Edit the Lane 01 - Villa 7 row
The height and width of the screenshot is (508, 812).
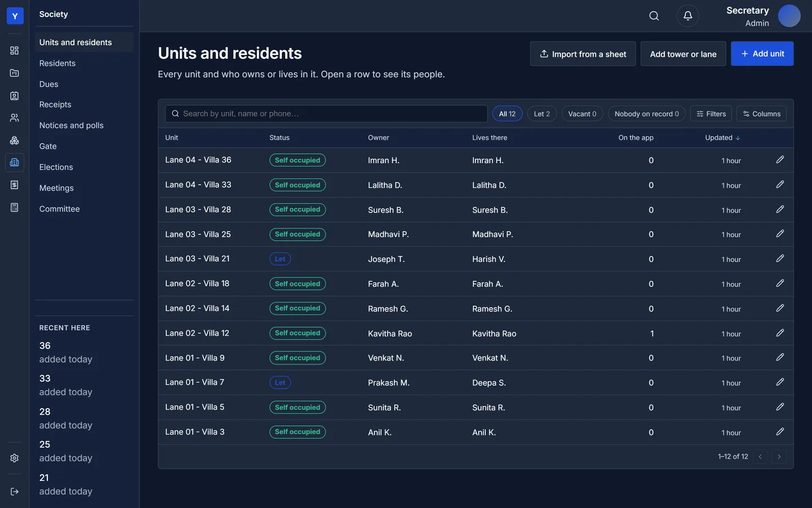coord(780,382)
